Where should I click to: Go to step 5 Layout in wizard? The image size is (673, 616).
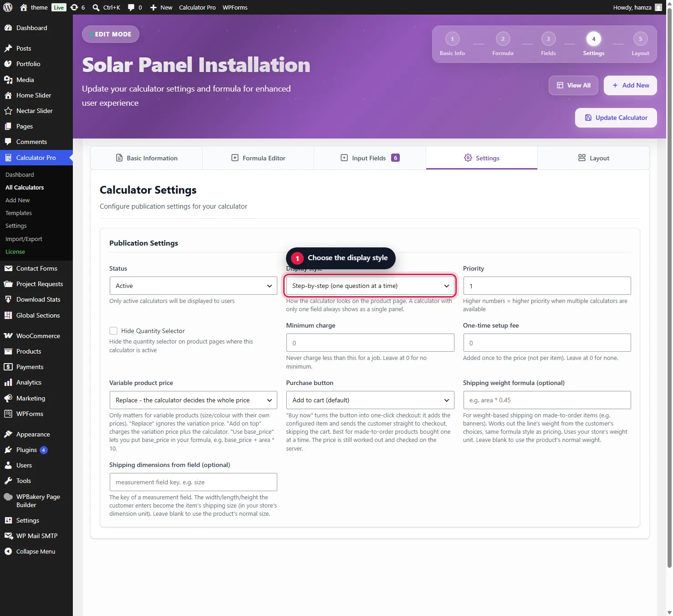tap(640, 44)
